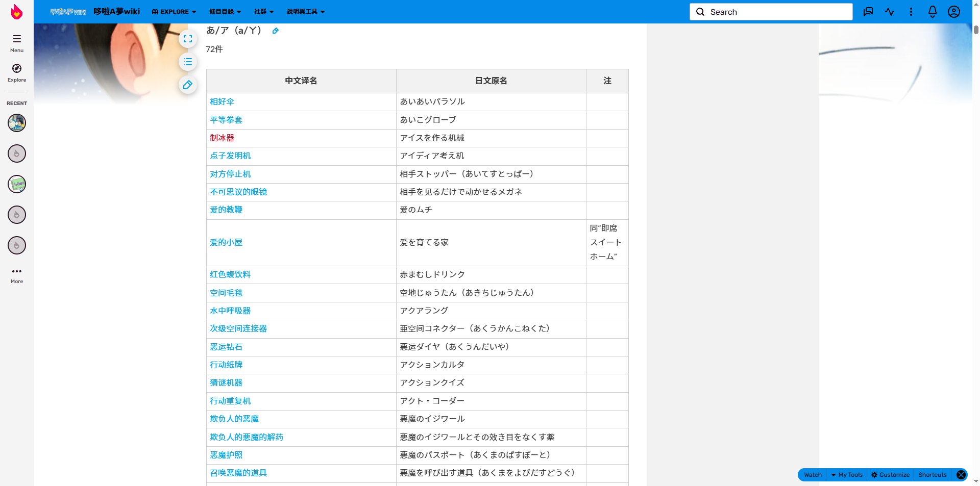Open the Discussions icon in the top bar
The width and height of the screenshot is (980, 486).
pos(868,11)
